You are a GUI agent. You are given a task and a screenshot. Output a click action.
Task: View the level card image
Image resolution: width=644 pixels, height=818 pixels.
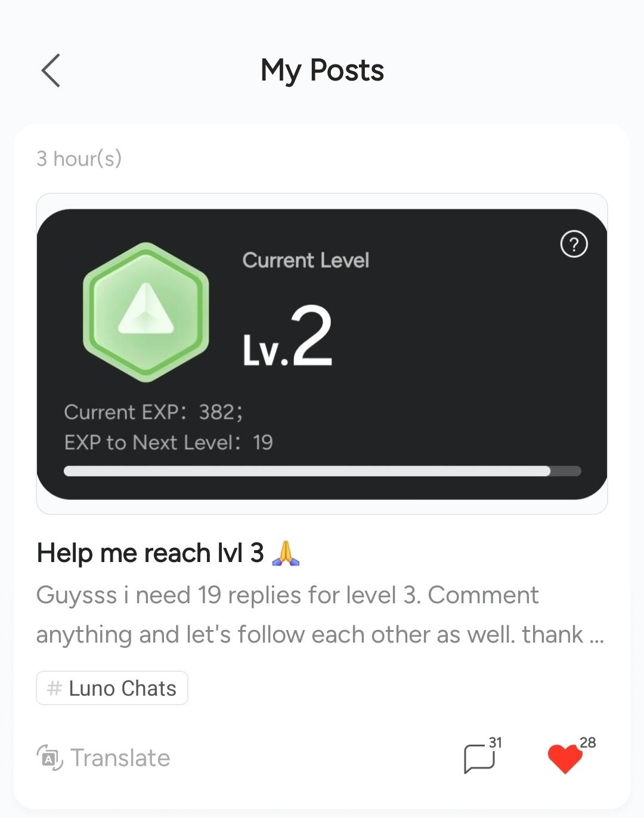(x=322, y=354)
